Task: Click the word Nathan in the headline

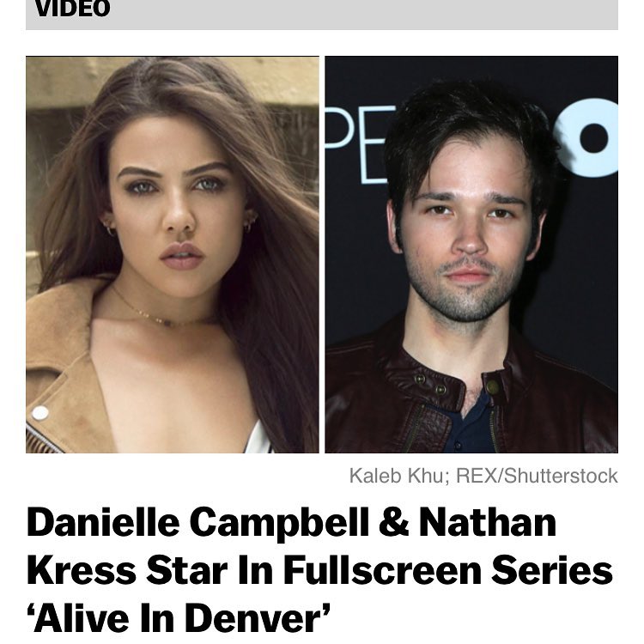Action: [488, 522]
